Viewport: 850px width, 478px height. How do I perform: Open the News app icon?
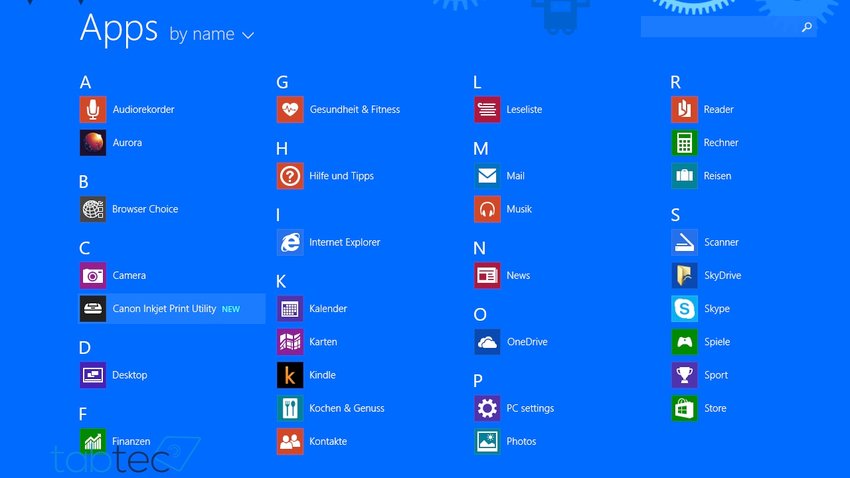[x=487, y=275]
